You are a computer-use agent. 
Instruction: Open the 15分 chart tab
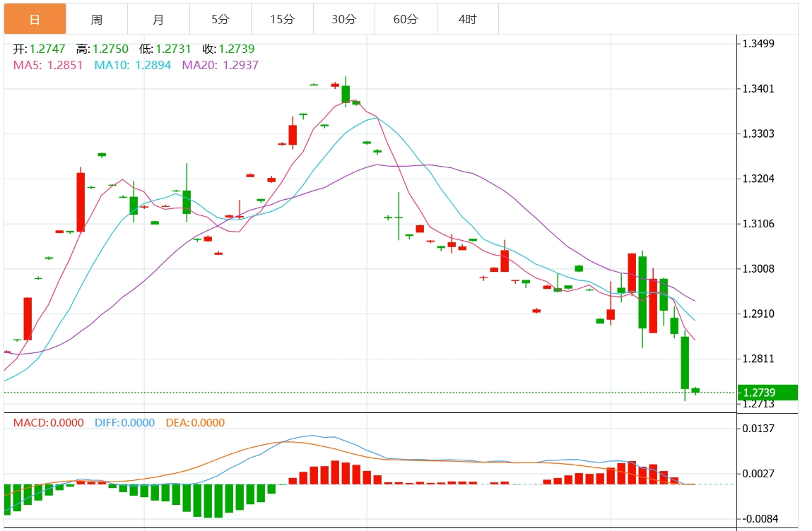tap(282, 19)
